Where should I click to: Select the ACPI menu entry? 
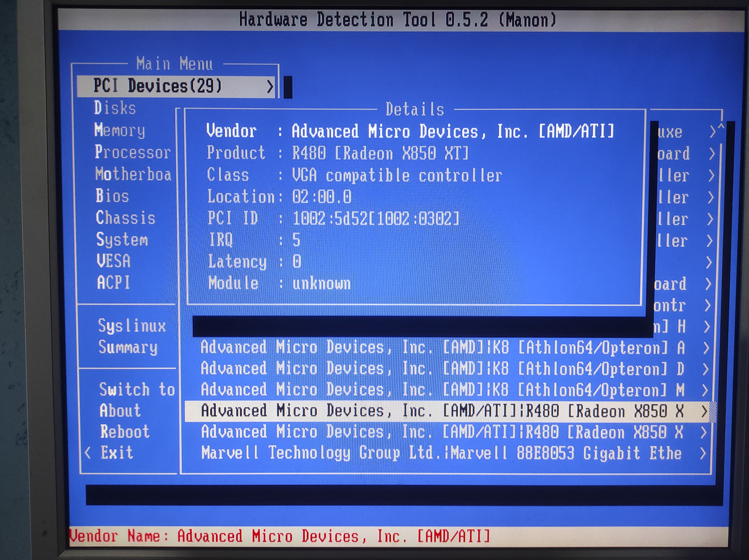pos(114,283)
